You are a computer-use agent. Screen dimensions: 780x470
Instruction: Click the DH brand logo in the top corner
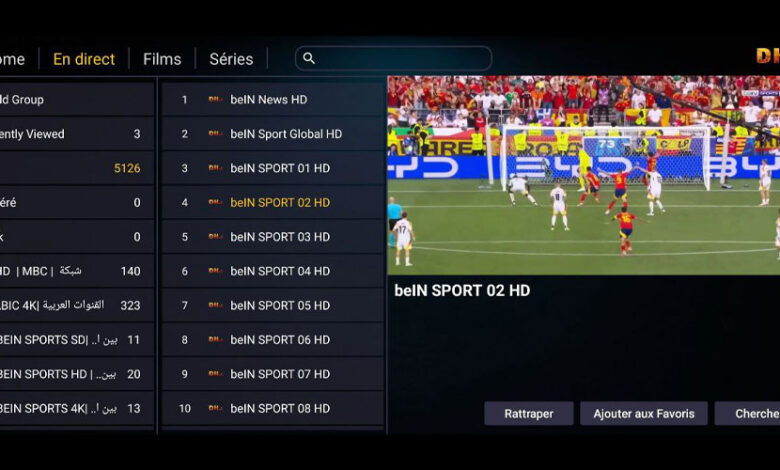[x=768, y=56]
